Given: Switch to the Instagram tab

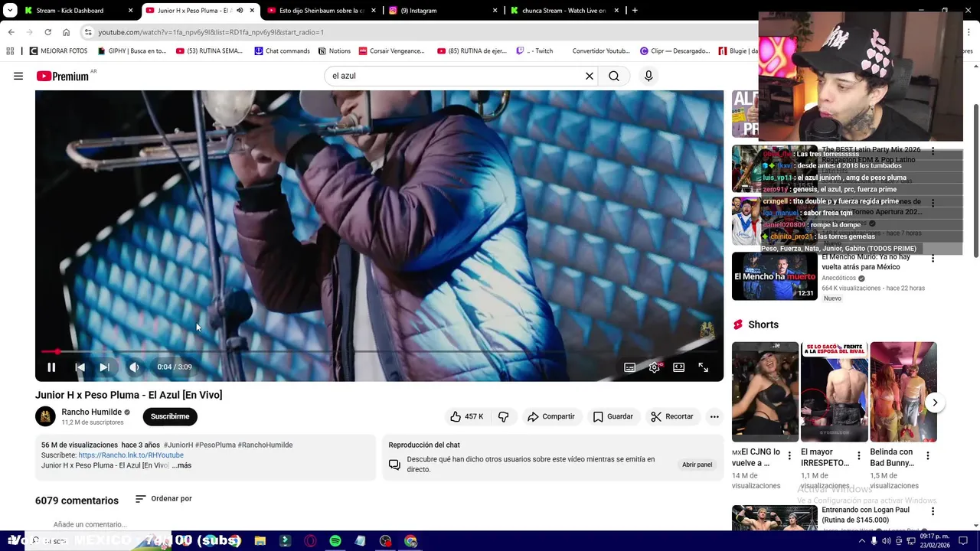Looking at the screenshot, I should coord(443,11).
